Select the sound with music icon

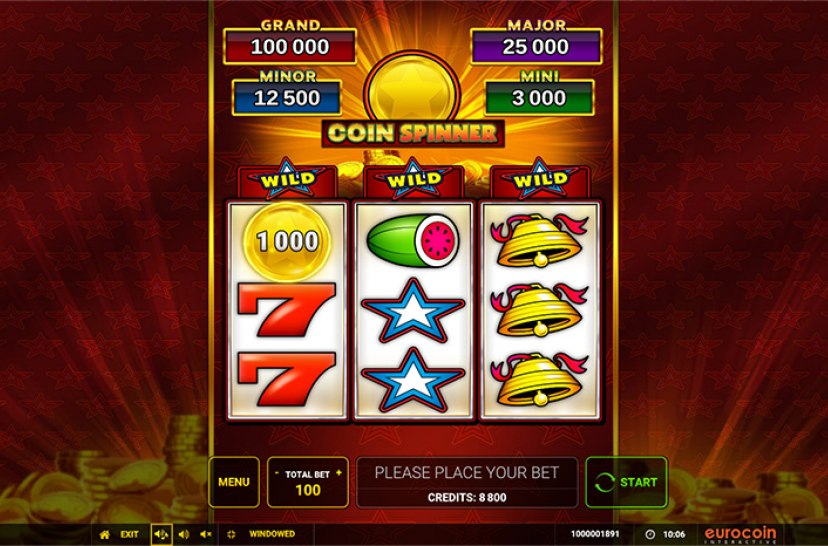(x=162, y=534)
